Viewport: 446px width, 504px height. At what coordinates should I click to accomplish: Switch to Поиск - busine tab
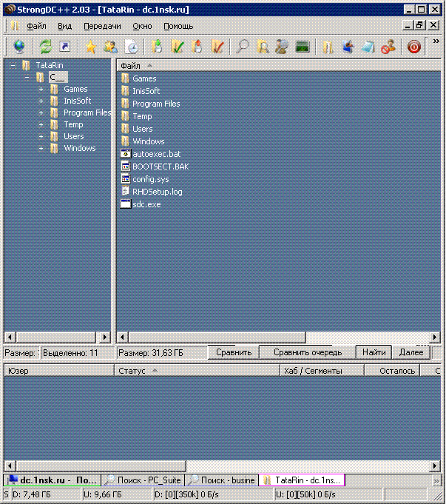(222, 480)
